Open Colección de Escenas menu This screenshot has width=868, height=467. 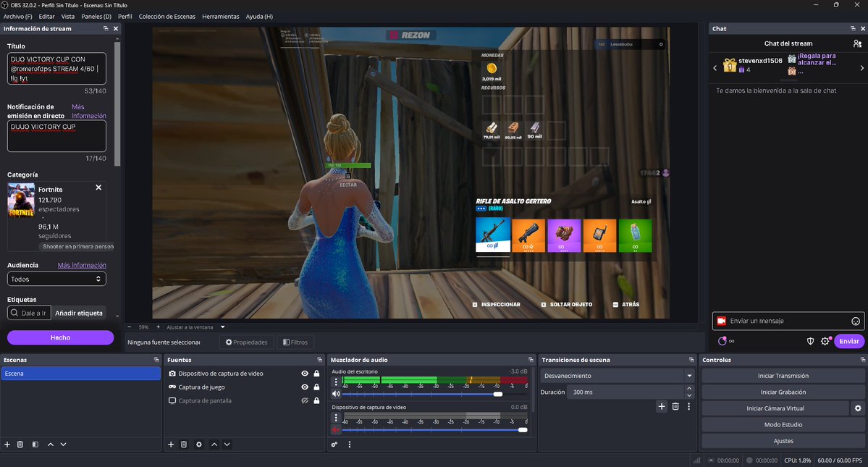[167, 17]
